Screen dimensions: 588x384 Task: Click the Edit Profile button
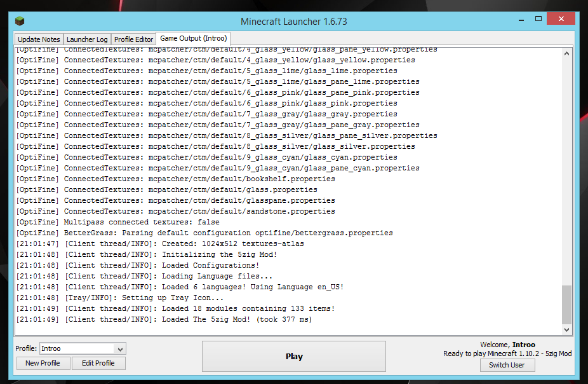tap(98, 364)
